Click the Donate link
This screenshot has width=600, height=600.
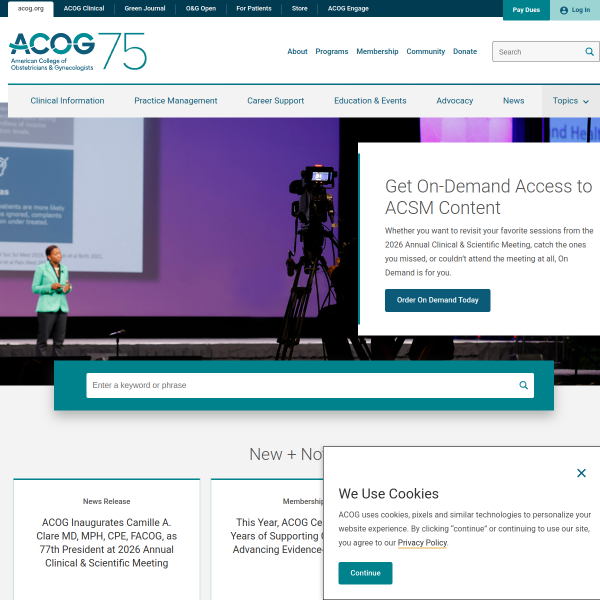(465, 52)
